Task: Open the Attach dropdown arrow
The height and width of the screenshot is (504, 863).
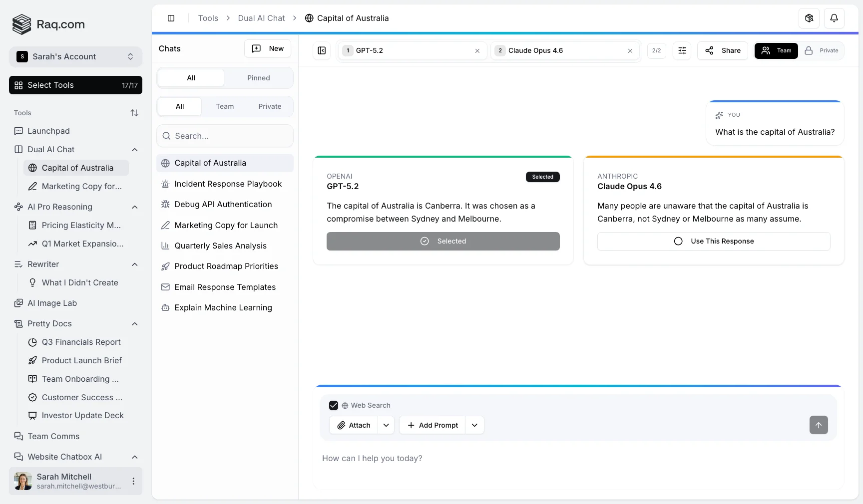Action: point(386,425)
